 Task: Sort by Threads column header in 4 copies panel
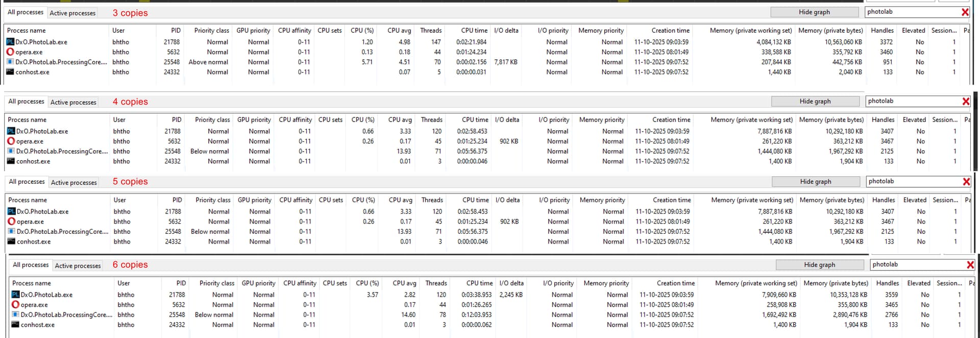coord(431,120)
